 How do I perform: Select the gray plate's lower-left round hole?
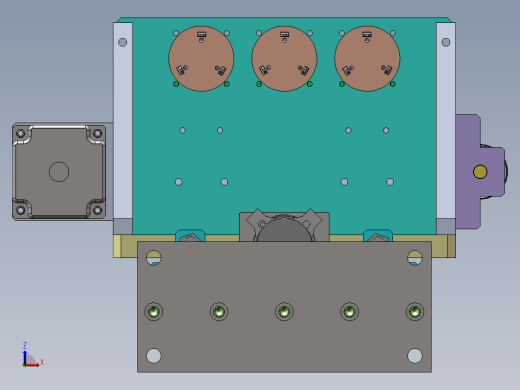pyautogui.click(x=154, y=356)
